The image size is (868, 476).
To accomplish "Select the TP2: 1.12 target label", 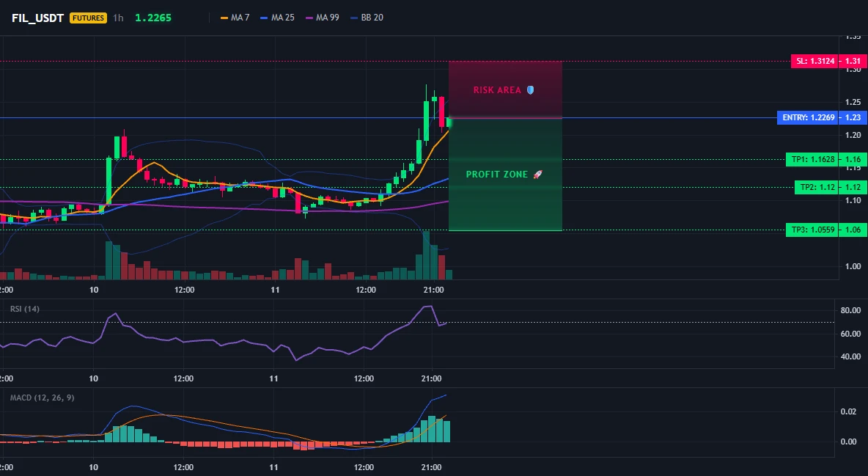I will pos(817,187).
